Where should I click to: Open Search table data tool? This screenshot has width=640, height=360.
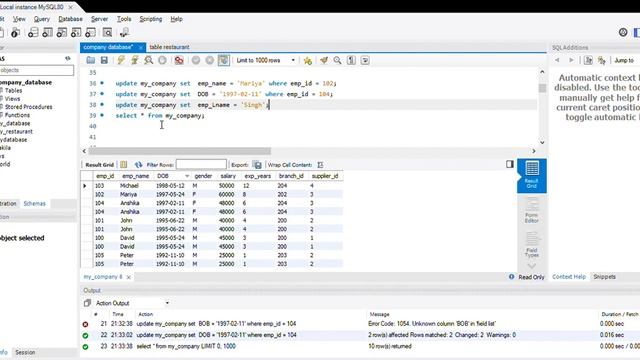[x=107, y=33]
